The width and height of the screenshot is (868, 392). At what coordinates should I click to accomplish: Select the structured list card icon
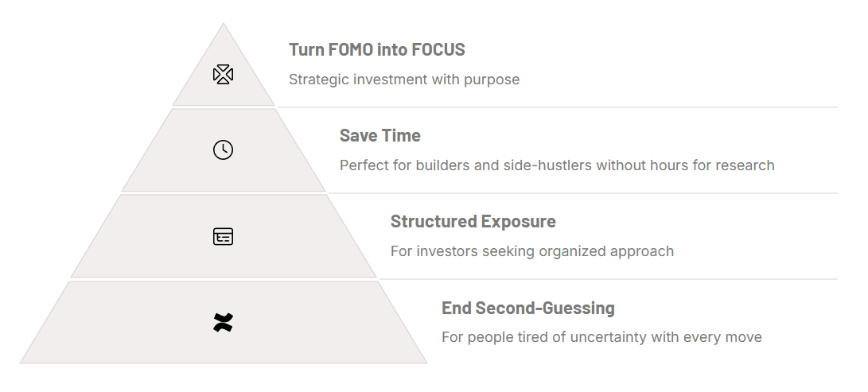223,236
